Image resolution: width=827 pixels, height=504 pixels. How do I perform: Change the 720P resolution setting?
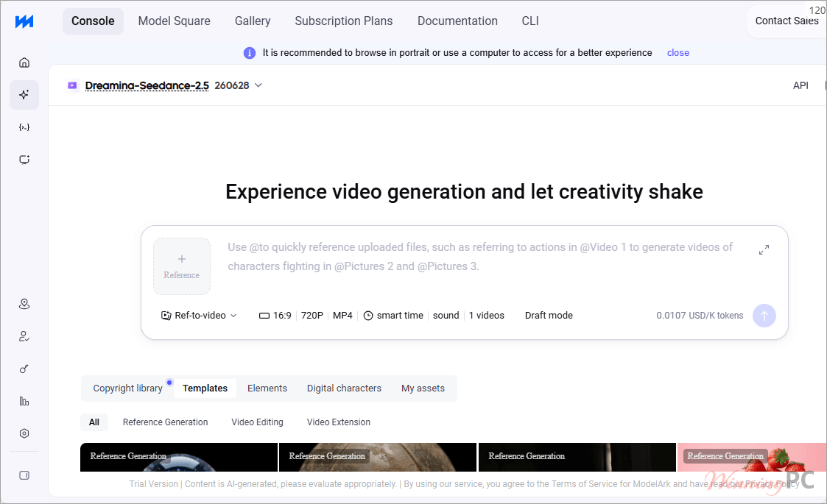pyautogui.click(x=312, y=315)
